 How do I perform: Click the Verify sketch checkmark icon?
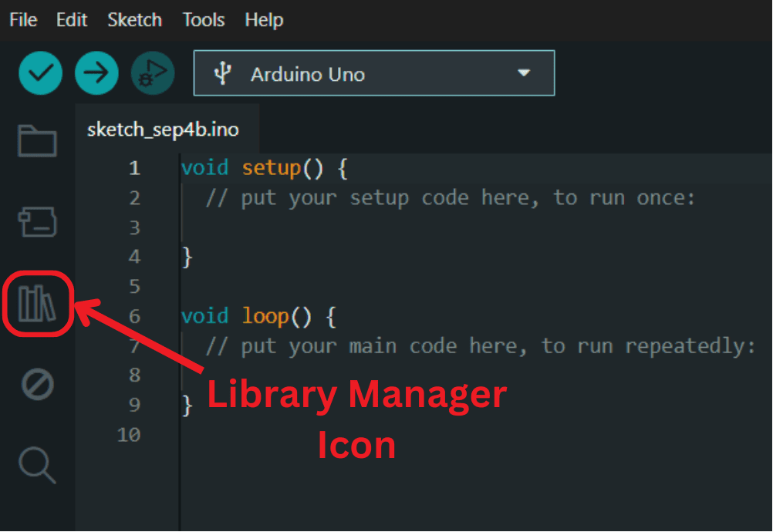point(40,72)
